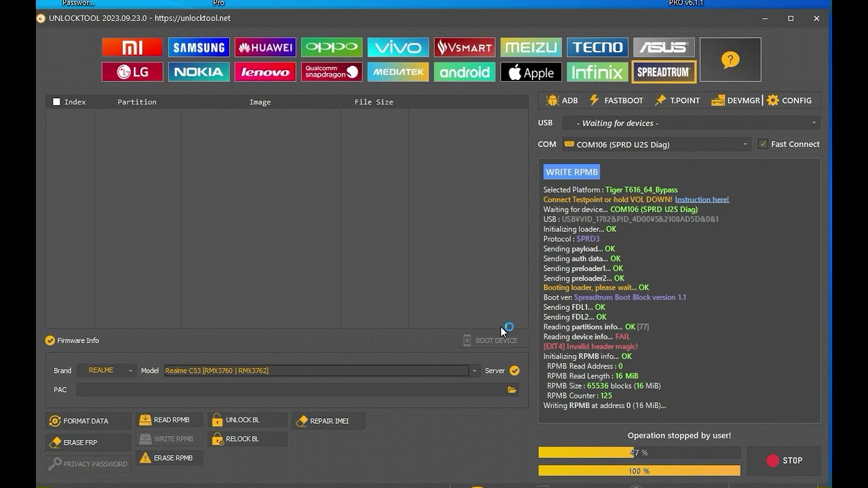Toggle the Fast Connect checkbox

pos(763,144)
